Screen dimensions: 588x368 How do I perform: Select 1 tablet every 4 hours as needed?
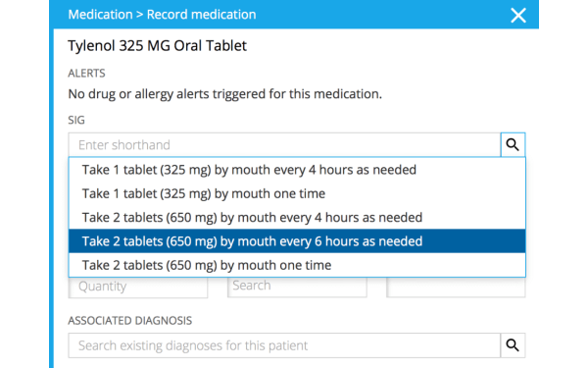(297, 170)
